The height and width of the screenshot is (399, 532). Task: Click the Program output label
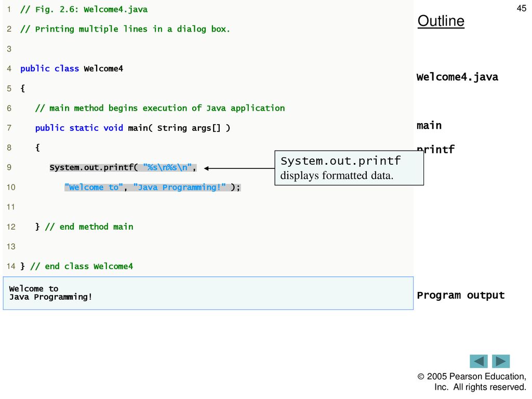tap(461, 296)
